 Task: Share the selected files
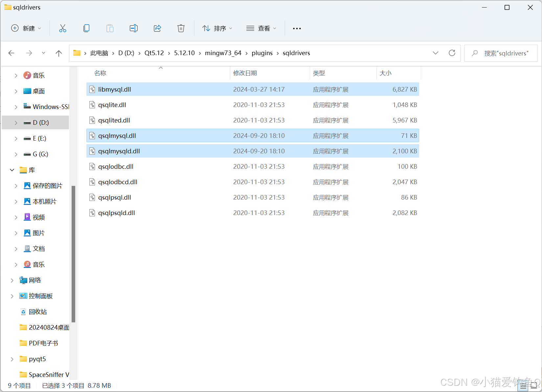click(157, 28)
